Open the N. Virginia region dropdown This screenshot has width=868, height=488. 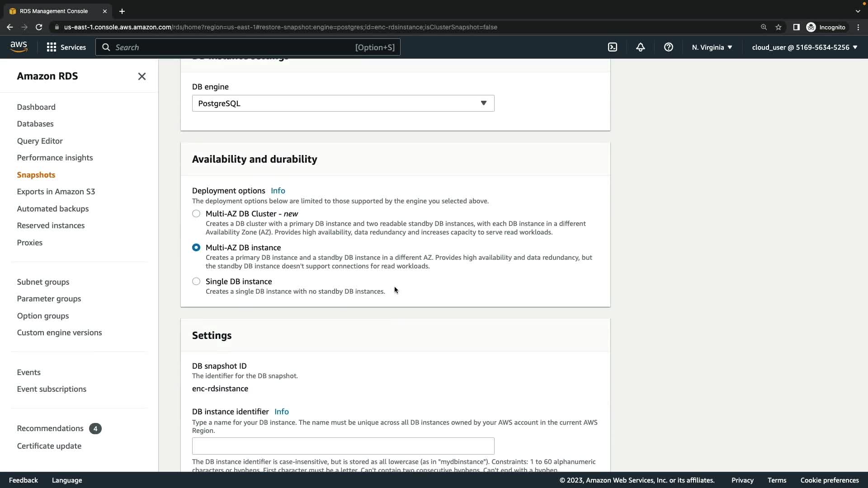pos(712,47)
